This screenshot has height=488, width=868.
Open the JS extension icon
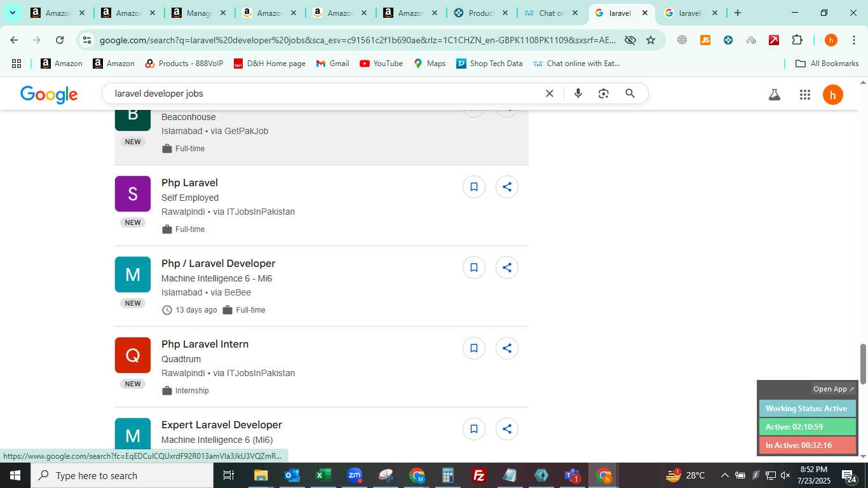705,40
